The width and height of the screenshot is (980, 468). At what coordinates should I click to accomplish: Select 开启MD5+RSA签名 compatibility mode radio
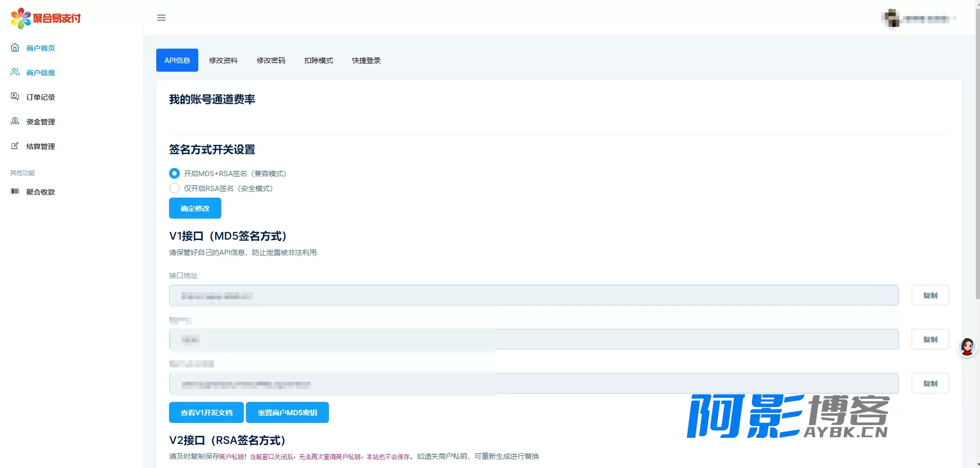(174, 174)
